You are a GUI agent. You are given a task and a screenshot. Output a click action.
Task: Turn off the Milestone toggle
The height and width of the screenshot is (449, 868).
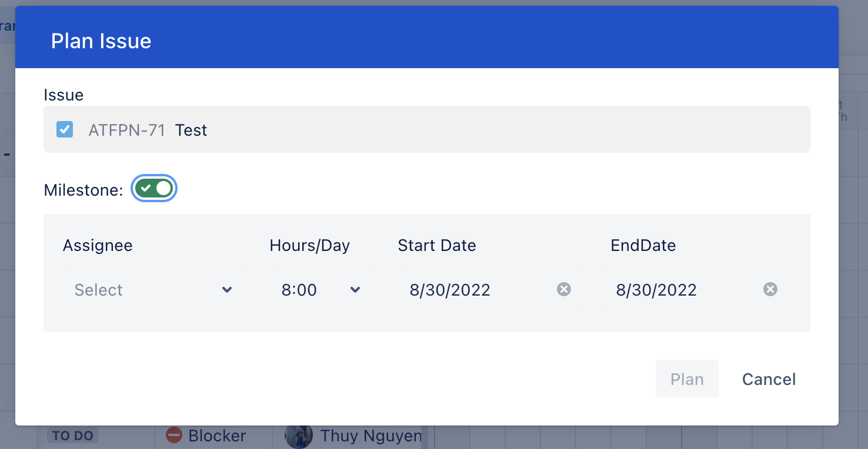(154, 188)
